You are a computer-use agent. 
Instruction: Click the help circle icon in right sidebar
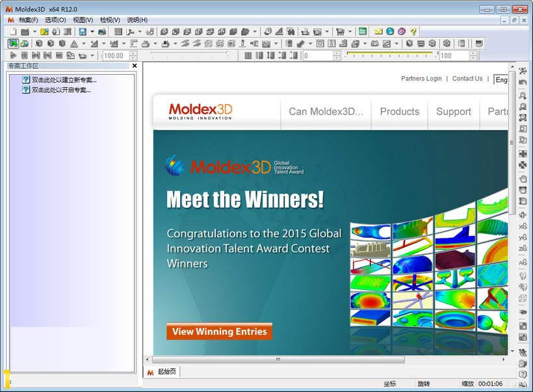(x=523, y=373)
